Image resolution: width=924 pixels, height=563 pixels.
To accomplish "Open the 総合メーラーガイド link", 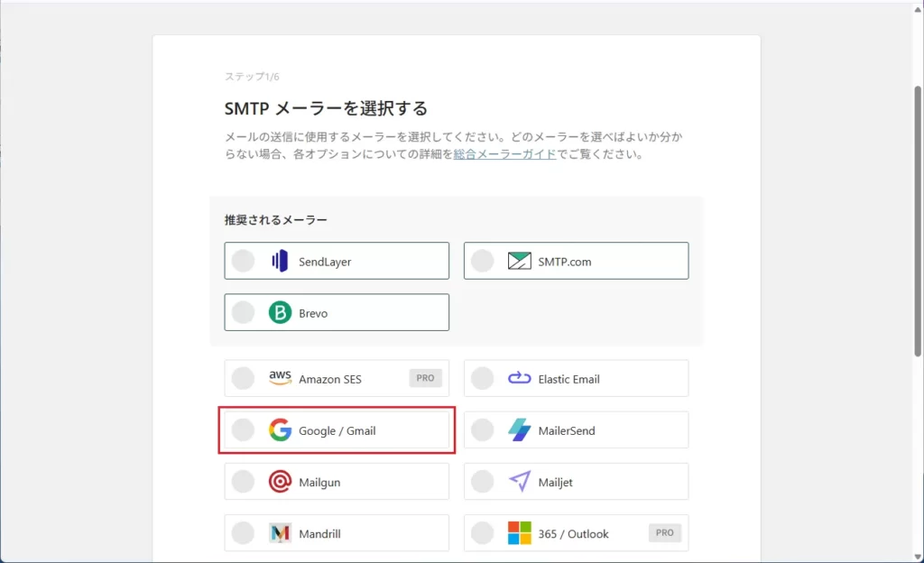I will [x=504, y=153].
